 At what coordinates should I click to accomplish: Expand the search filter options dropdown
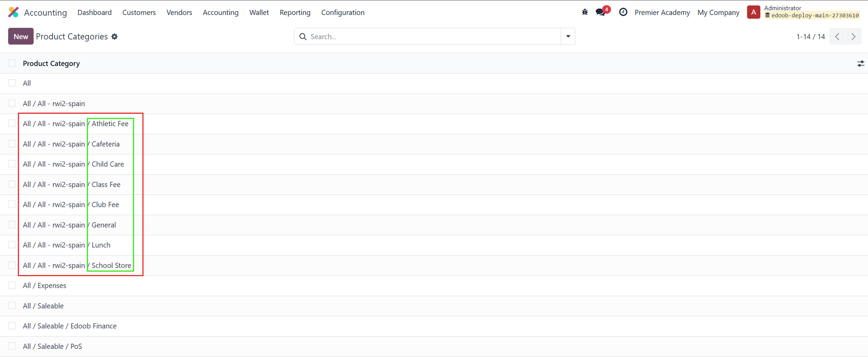[x=568, y=37]
